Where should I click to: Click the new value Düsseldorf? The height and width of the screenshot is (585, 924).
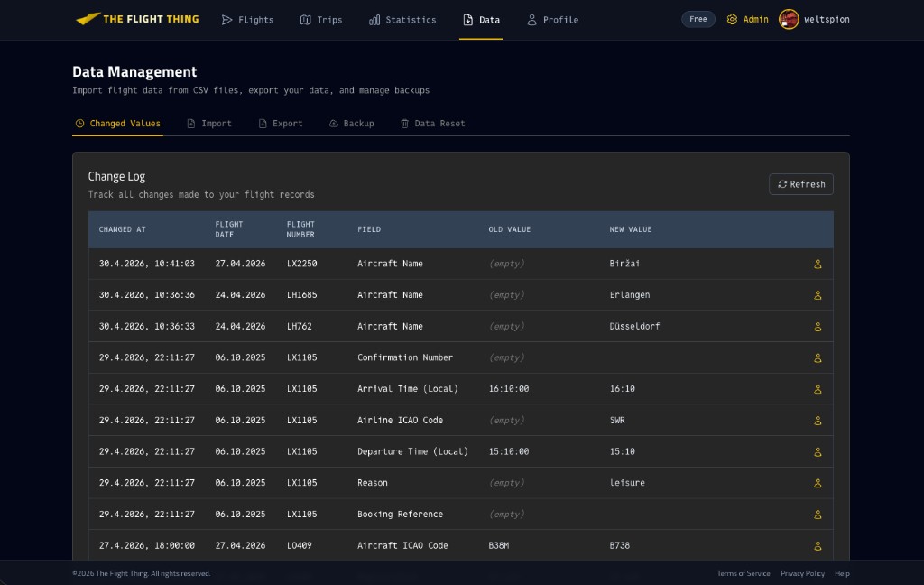pos(634,326)
